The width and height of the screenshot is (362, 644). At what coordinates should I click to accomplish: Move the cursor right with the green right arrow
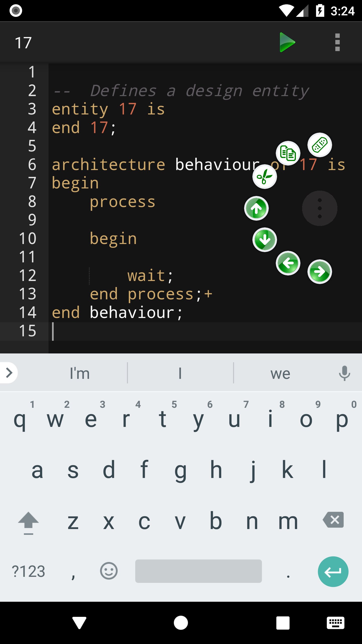[x=320, y=272]
